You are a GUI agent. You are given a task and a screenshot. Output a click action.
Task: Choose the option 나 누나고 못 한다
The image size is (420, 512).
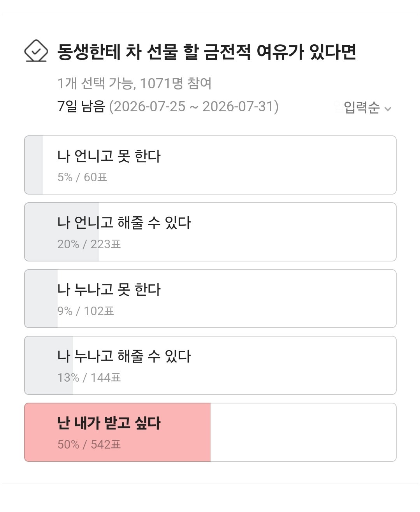point(210,299)
